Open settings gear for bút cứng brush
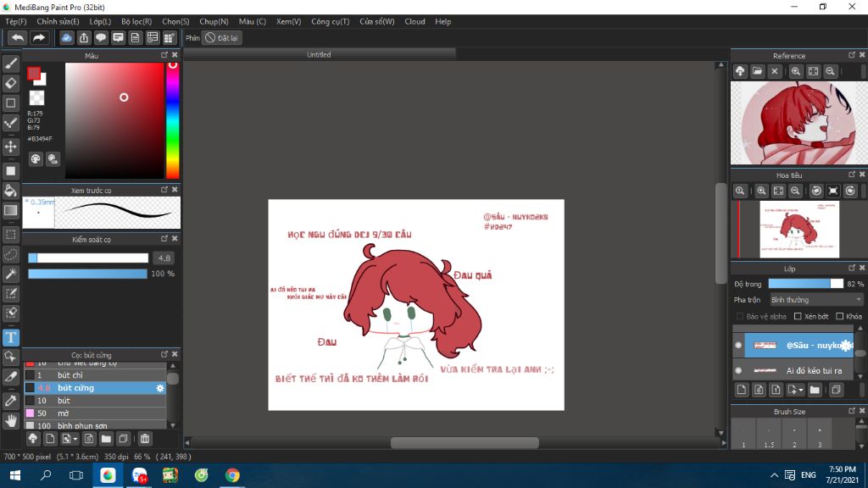This screenshot has width=868, height=488. click(160, 388)
